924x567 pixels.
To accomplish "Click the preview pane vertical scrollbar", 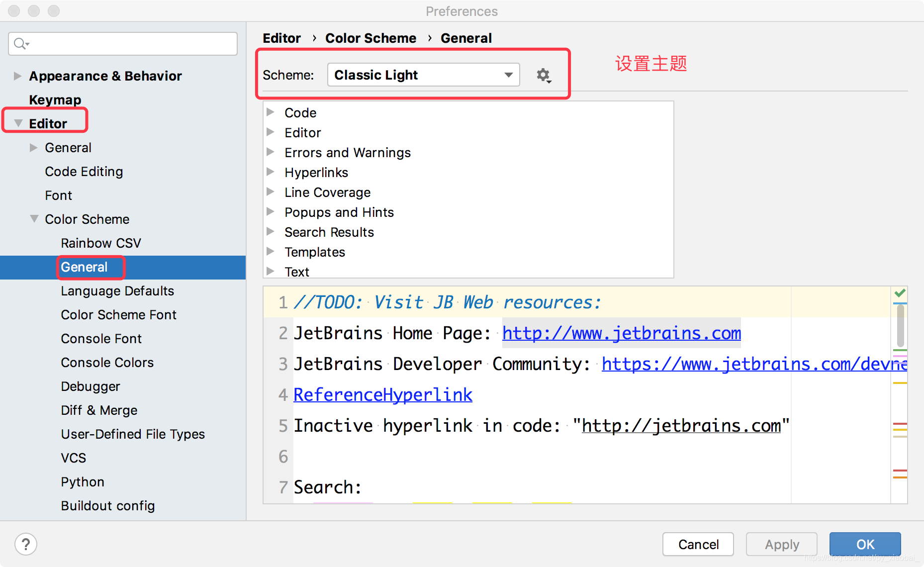I will 900,326.
